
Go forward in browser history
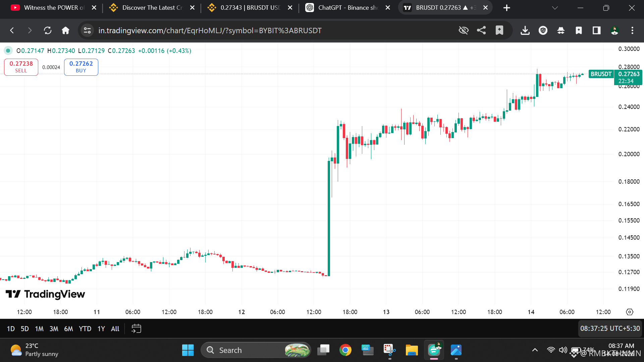pyautogui.click(x=30, y=31)
